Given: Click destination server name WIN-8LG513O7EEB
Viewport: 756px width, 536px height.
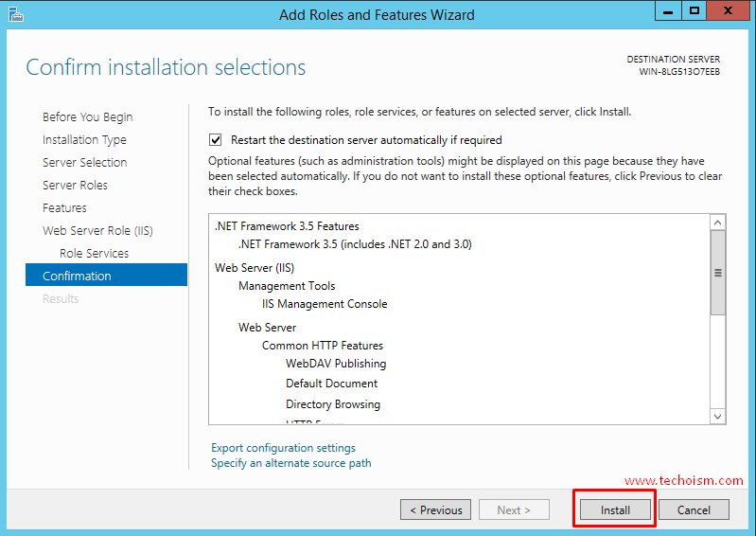Looking at the screenshot, I should point(679,72).
